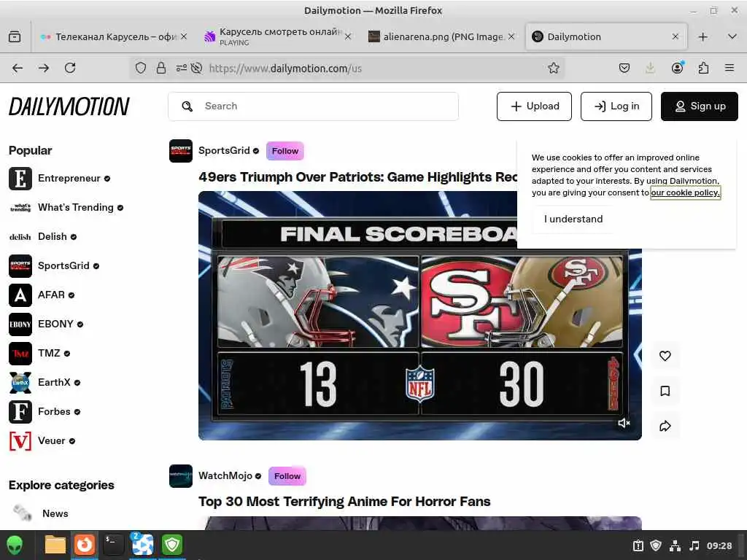Viewport: 747px width, 560px height.
Task: Follow the SportsGrid channel
Action: [285, 151]
